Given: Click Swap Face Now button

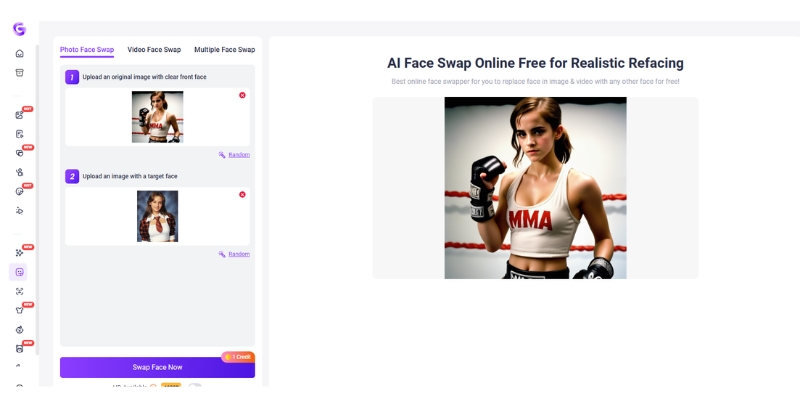Looking at the screenshot, I should click(157, 367).
